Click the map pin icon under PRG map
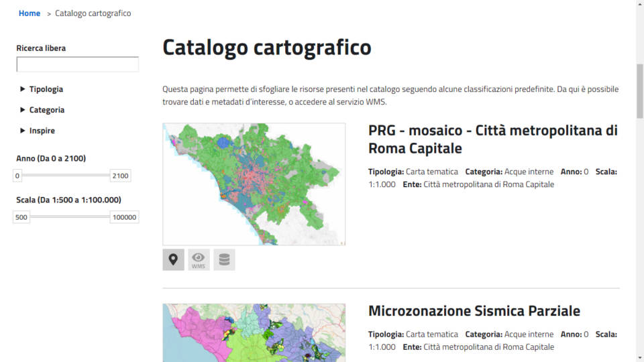This screenshot has height=362, width=644. [x=173, y=260]
